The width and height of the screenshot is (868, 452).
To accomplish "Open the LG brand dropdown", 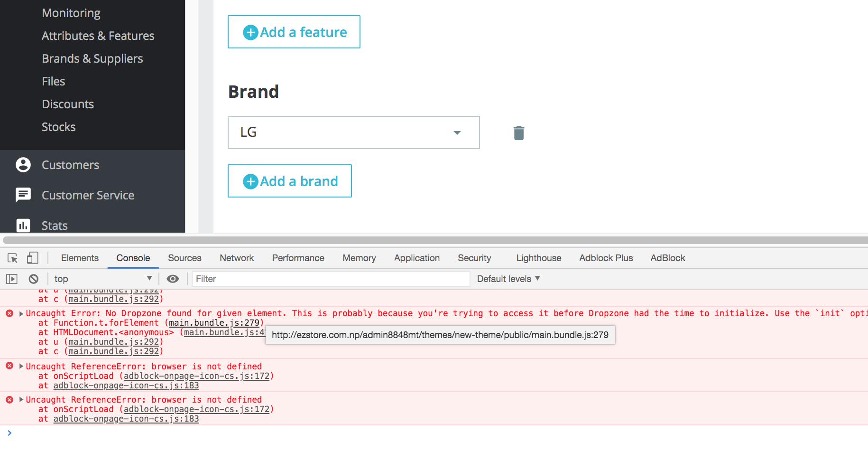I will [353, 132].
